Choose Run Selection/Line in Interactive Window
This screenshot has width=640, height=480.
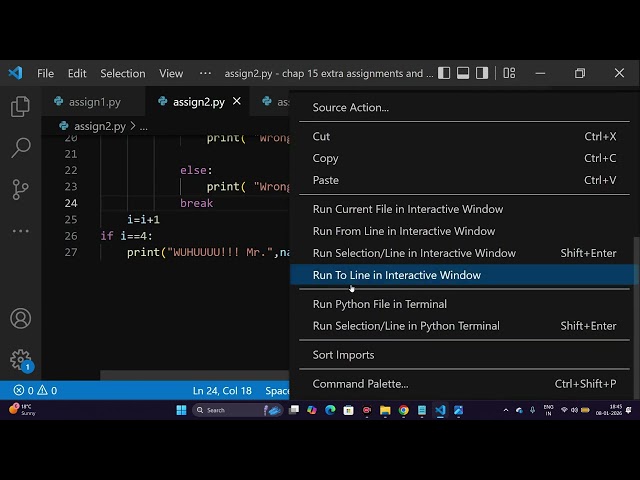coord(464,253)
